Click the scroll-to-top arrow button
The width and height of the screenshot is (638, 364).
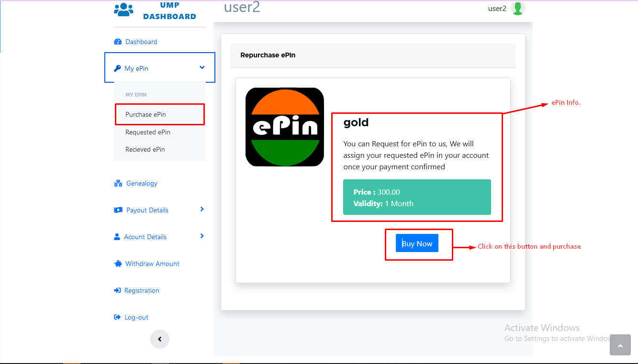[x=620, y=345]
